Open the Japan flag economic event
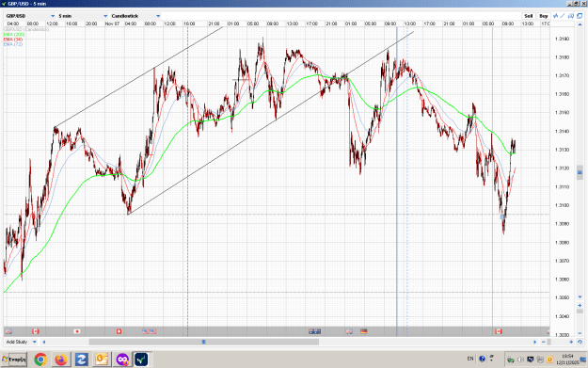Screen dimensions: 588x368 coord(77,331)
